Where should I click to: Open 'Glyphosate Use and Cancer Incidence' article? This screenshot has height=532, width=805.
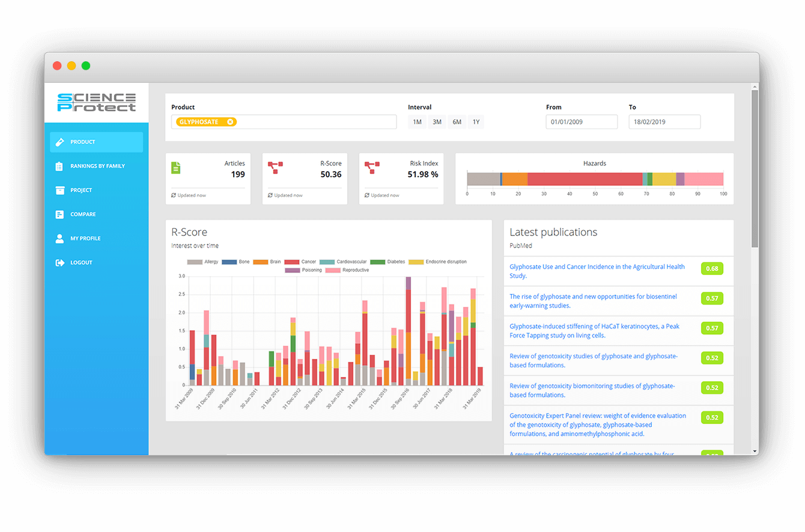tap(597, 271)
